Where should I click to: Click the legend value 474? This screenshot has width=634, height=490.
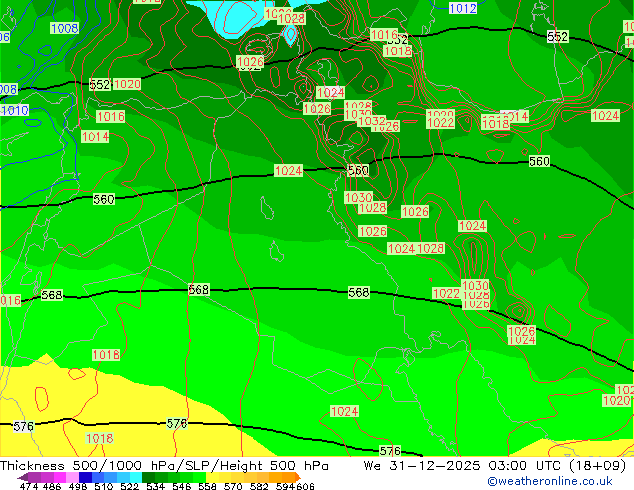click(x=29, y=487)
